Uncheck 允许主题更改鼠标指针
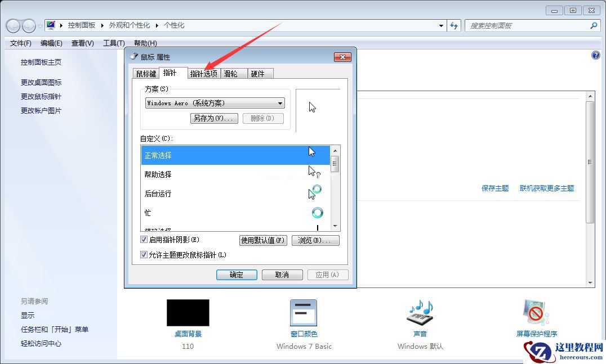 144,254
